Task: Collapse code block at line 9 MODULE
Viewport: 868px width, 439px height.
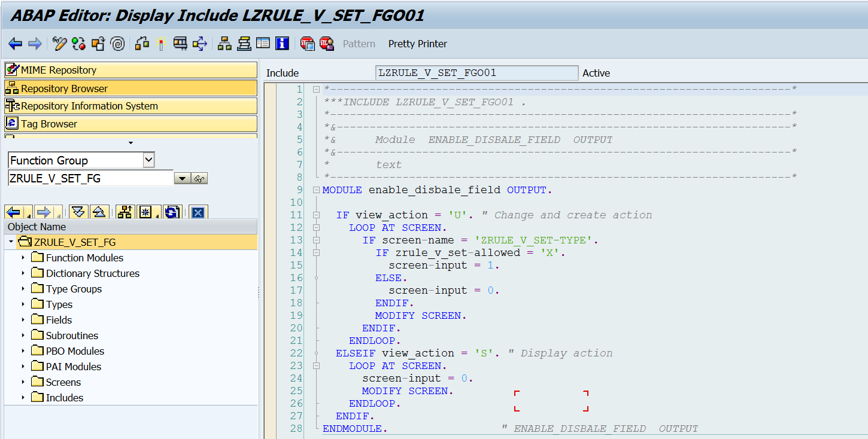Action: [x=316, y=190]
